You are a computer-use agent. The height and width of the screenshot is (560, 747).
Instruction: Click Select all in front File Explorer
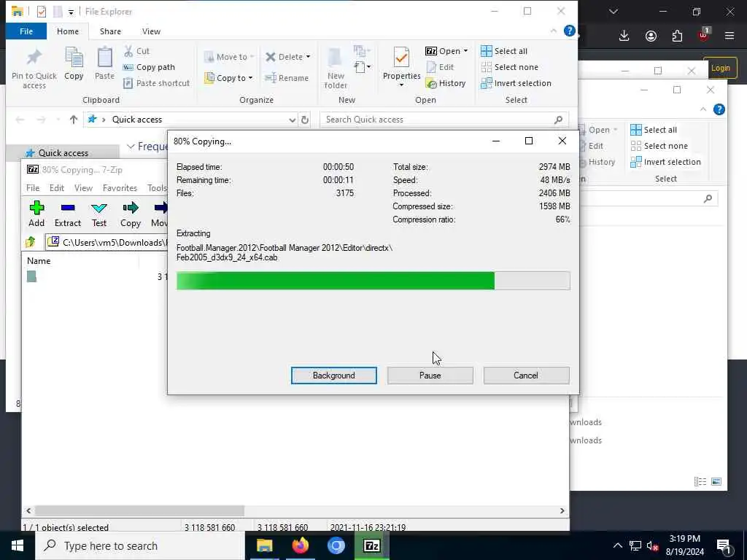504,51
